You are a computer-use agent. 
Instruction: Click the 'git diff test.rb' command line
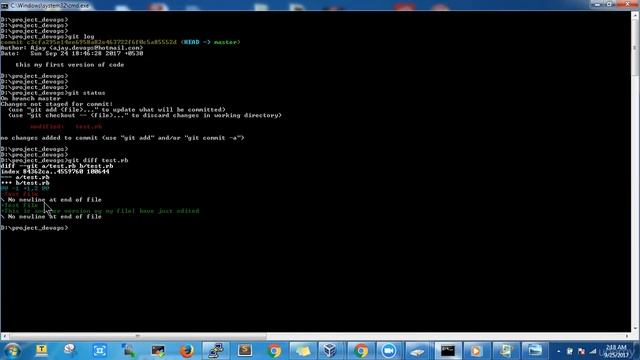point(64,160)
